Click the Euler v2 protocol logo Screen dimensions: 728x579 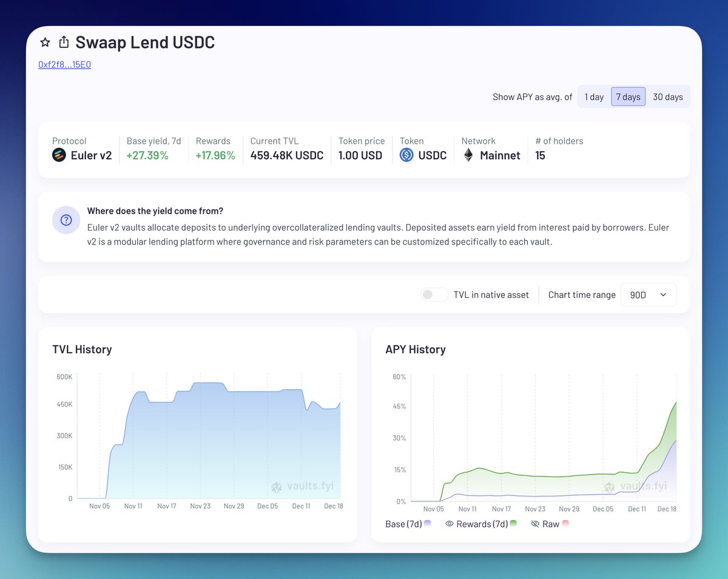59,155
